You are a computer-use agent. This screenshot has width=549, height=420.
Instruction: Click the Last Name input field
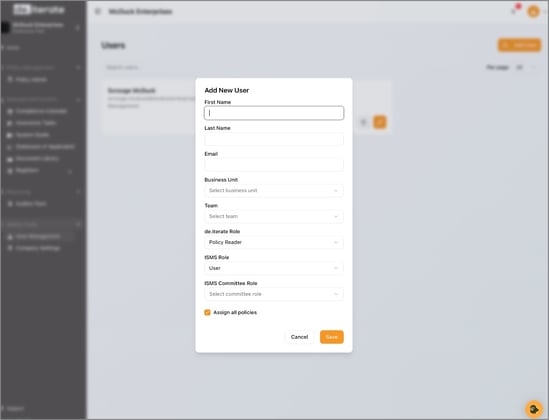click(274, 139)
